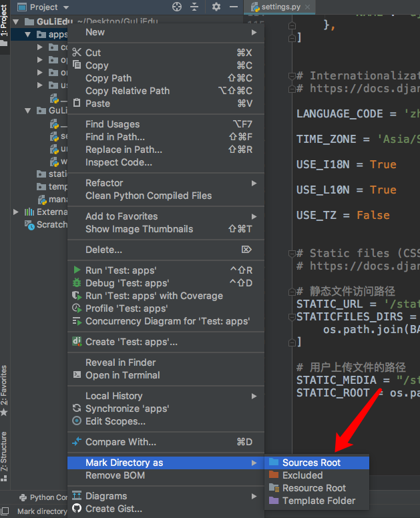Click the locate/scroll-from-source crosshair icon

pos(177,7)
